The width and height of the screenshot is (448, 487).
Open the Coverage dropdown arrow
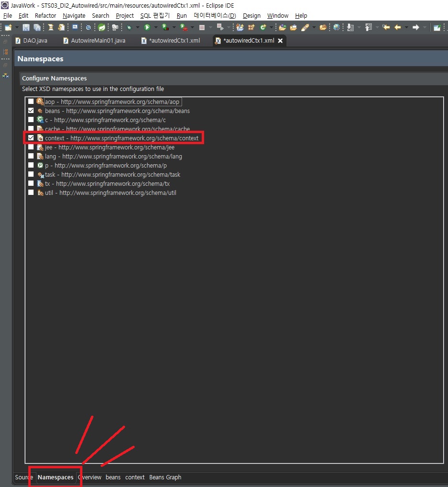click(x=174, y=27)
